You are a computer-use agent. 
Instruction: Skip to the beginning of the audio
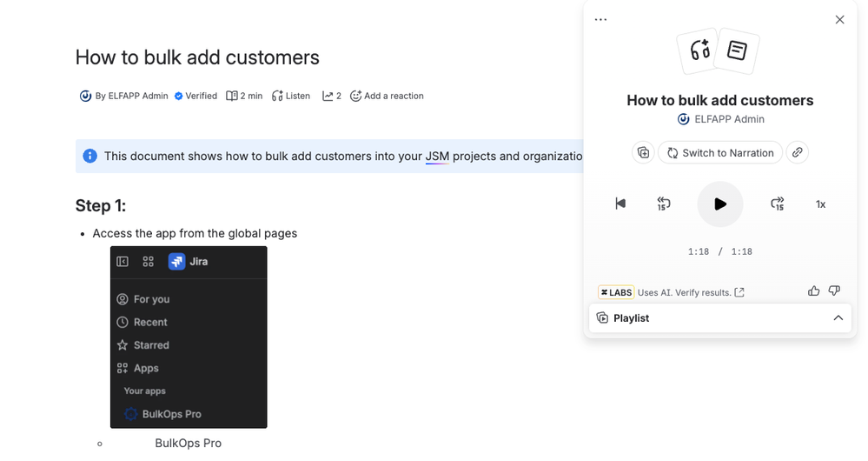click(620, 204)
